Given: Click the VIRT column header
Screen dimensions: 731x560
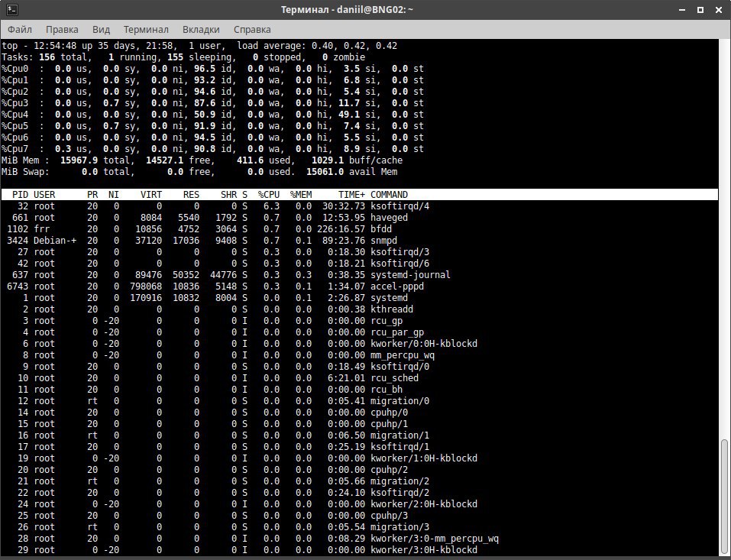Looking at the screenshot, I should coord(151,195).
